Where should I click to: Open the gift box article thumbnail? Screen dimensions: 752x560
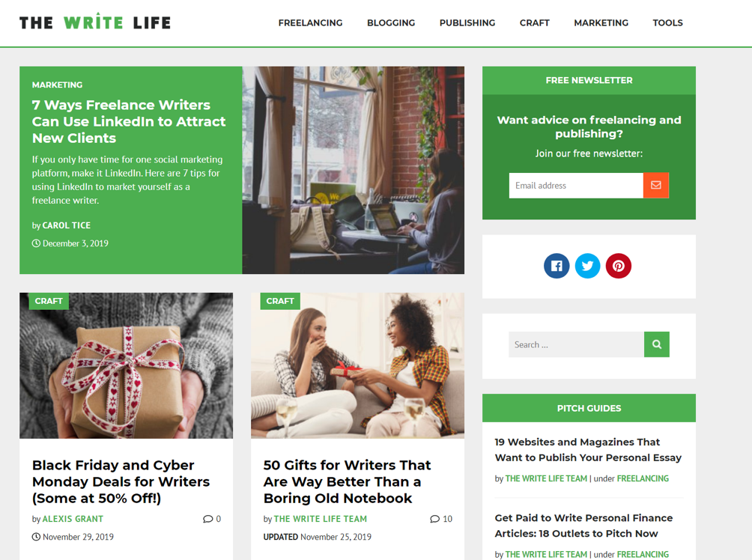pyautogui.click(x=126, y=365)
